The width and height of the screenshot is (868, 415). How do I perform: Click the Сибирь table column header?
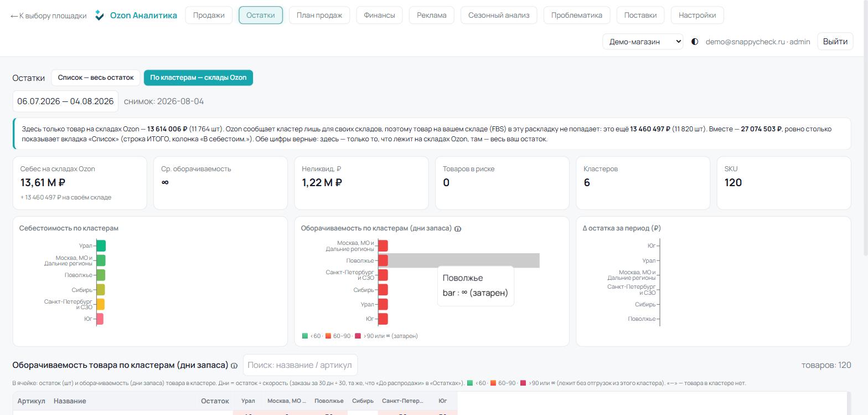(363, 401)
